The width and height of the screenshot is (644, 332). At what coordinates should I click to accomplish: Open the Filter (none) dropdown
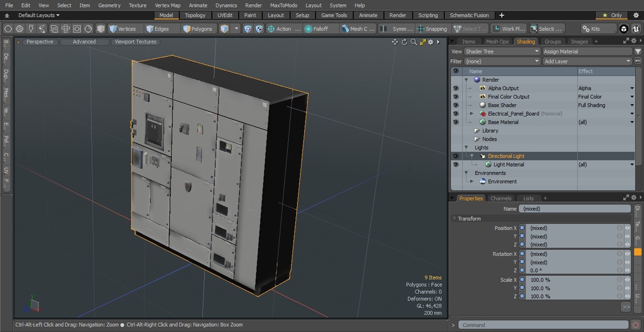(502, 61)
